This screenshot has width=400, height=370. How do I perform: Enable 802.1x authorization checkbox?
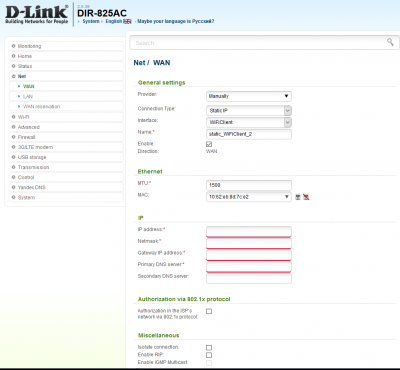pyautogui.click(x=209, y=311)
